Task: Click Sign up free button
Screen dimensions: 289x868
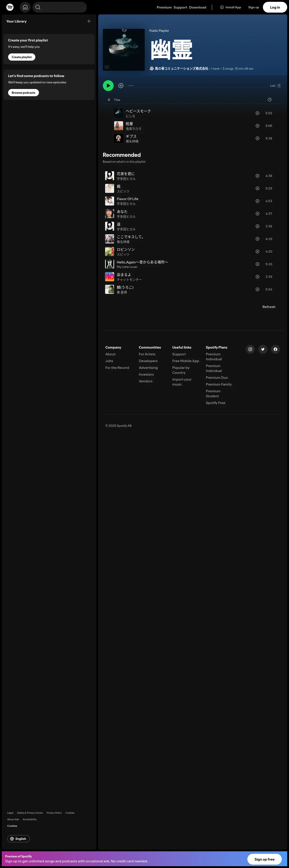Action: click(264, 859)
